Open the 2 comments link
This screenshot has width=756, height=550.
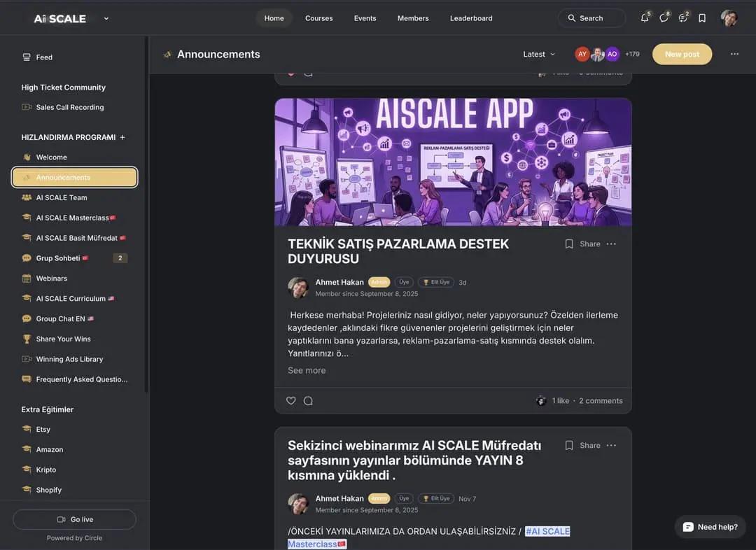click(x=601, y=401)
